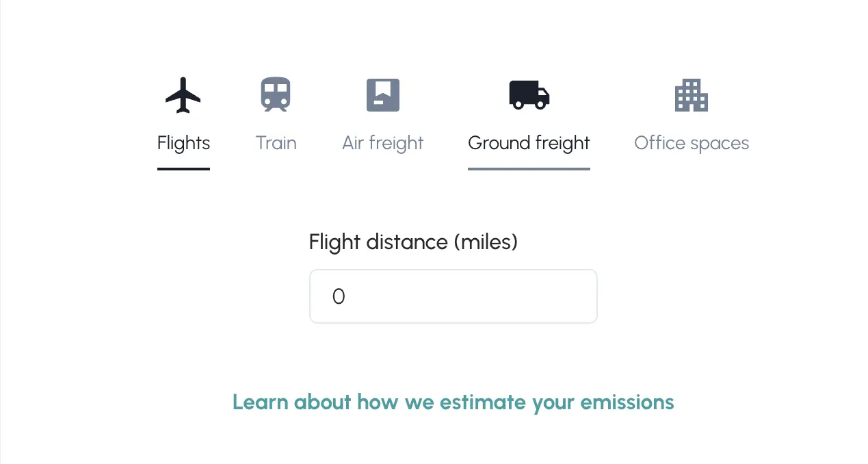Open 'Learn about how we estimate' link

tap(453, 402)
